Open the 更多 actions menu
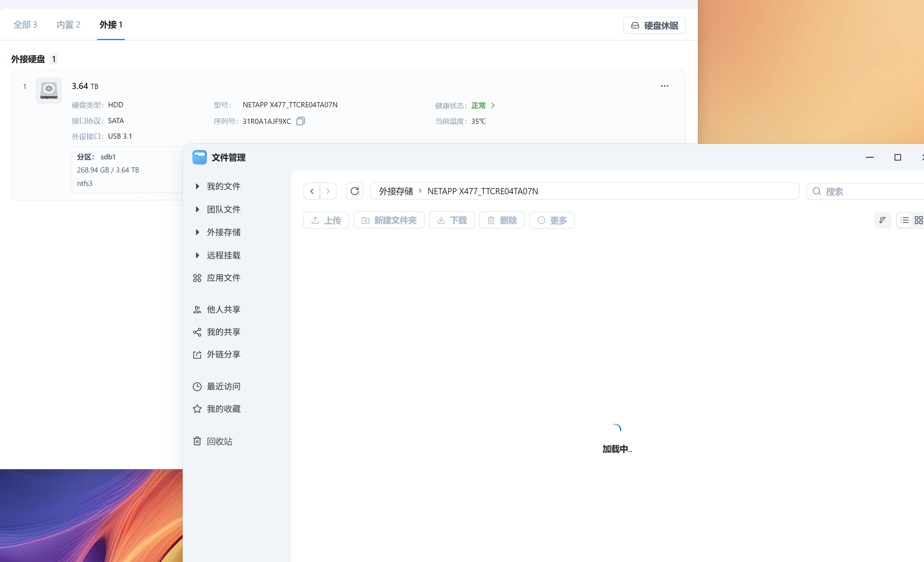 point(552,220)
